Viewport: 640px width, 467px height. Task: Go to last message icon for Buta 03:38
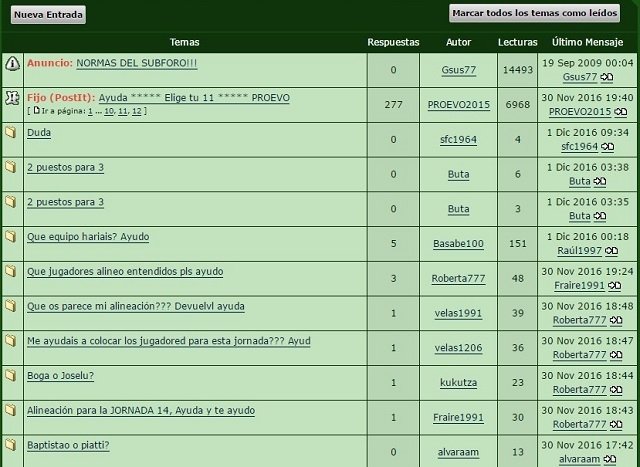[600, 181]
